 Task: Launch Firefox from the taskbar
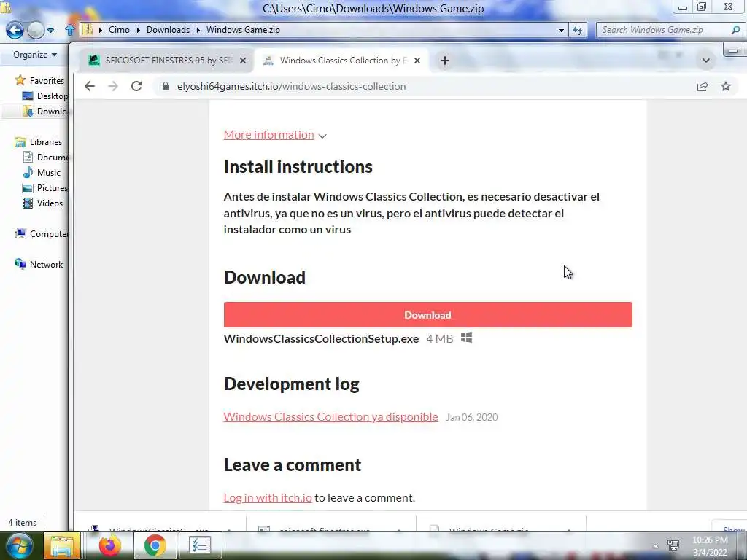click(x=109, y=545)
